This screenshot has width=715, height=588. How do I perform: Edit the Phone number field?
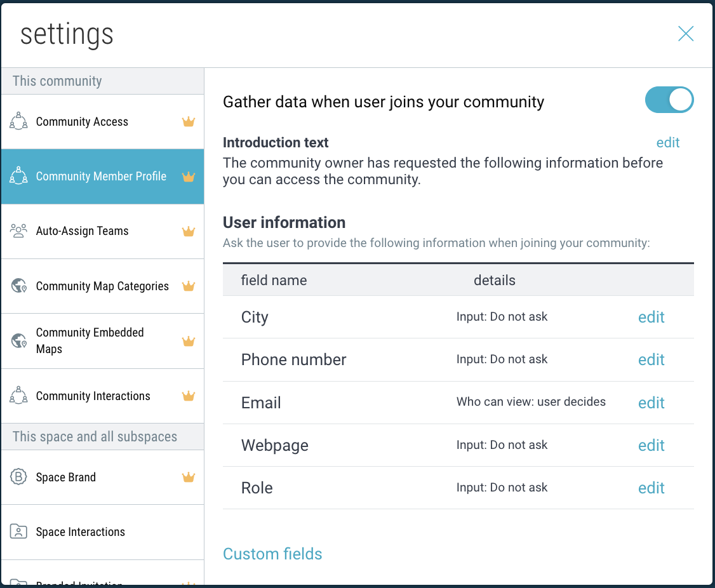tap(651, 359)
